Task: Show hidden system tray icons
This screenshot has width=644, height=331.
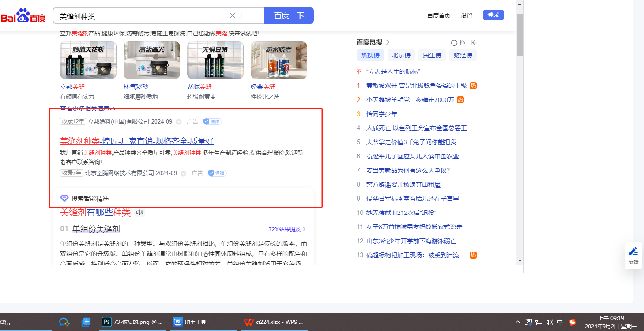Action: (x=518, y=322)
